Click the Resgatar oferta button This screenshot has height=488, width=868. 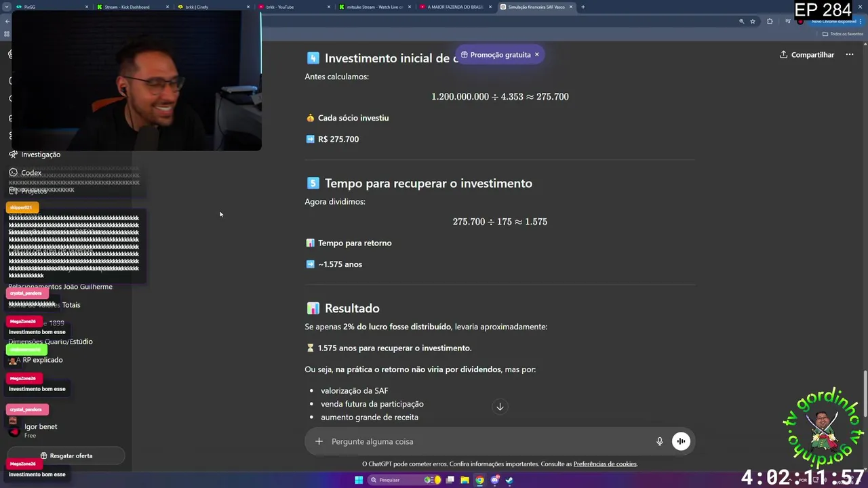pos(66,455)
